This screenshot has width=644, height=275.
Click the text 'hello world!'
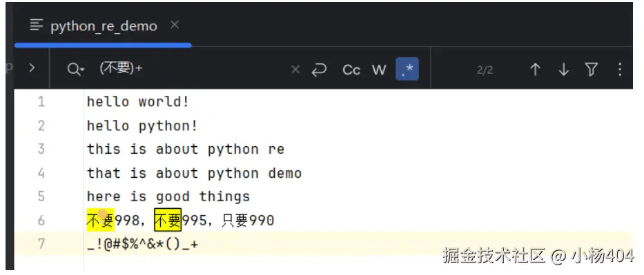pyautogui.click(x=138, y=101)
